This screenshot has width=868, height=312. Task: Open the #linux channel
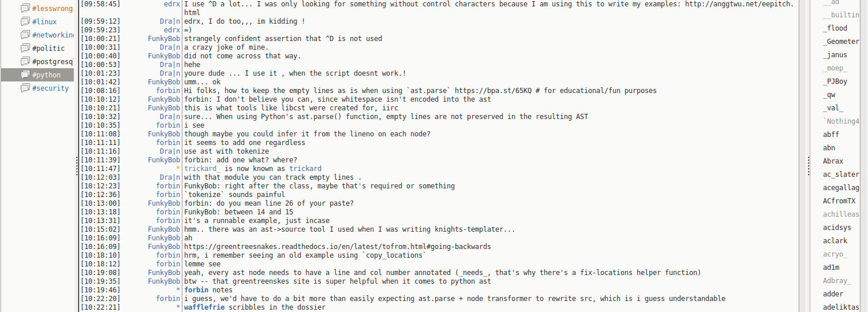coord(44,22)
